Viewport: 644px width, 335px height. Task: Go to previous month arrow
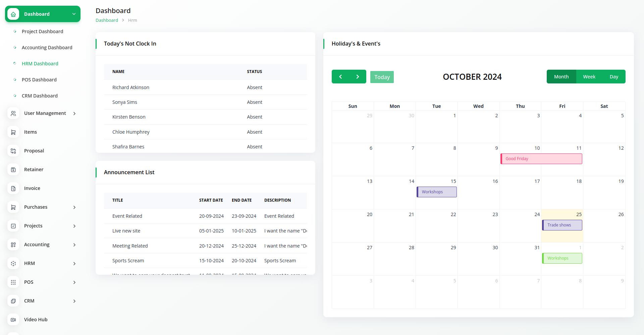(x=340, y=77)
